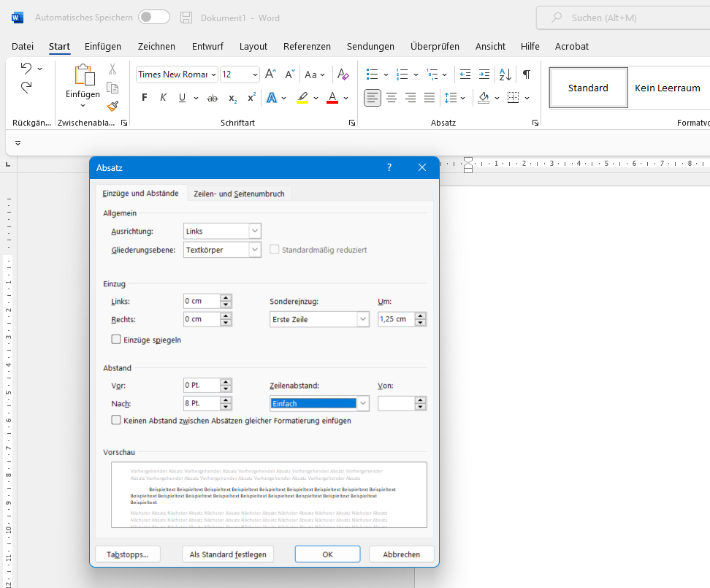This screenshot has height=588, width=710.
Task: Center align text in the ribbon
Action: (392, 98)
